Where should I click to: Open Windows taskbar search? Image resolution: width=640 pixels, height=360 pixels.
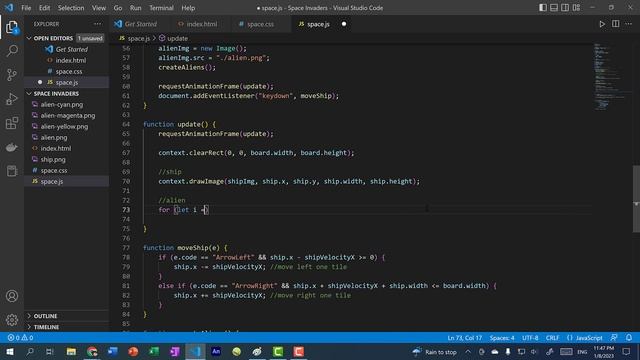point(30,351)
